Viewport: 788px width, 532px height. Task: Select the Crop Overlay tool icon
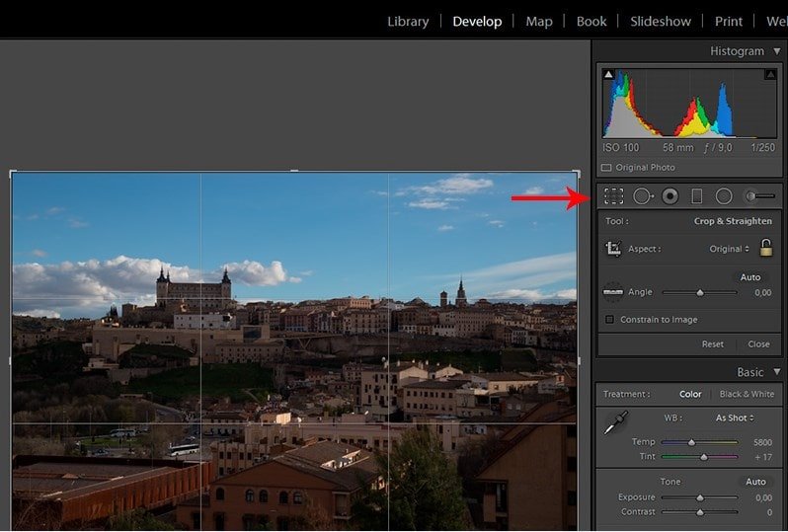[x=613, y=196]
